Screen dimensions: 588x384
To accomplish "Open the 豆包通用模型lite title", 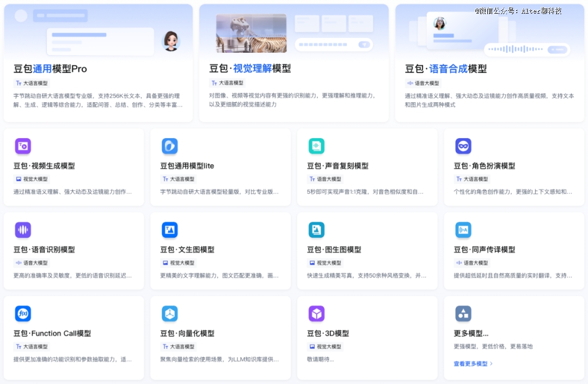I will coord(187,165).
